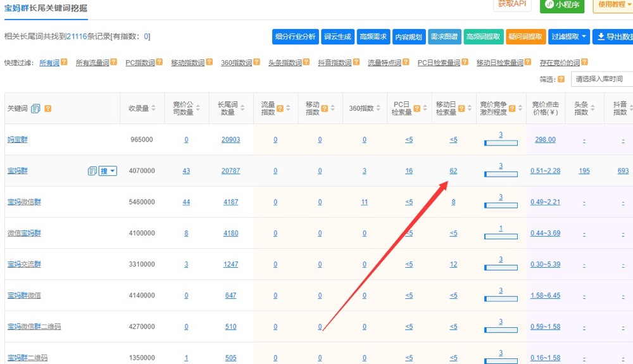Screen dimensions: 633x364
Task: Open keyword link 宝妈微信群
Action: [24, 202]
